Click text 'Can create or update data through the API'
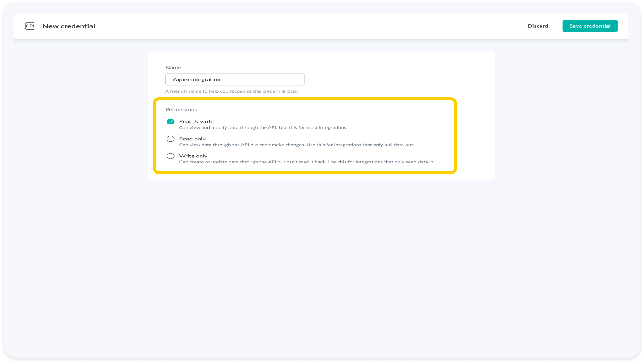This screenshot has width=644, height=363. click(228, 162)
